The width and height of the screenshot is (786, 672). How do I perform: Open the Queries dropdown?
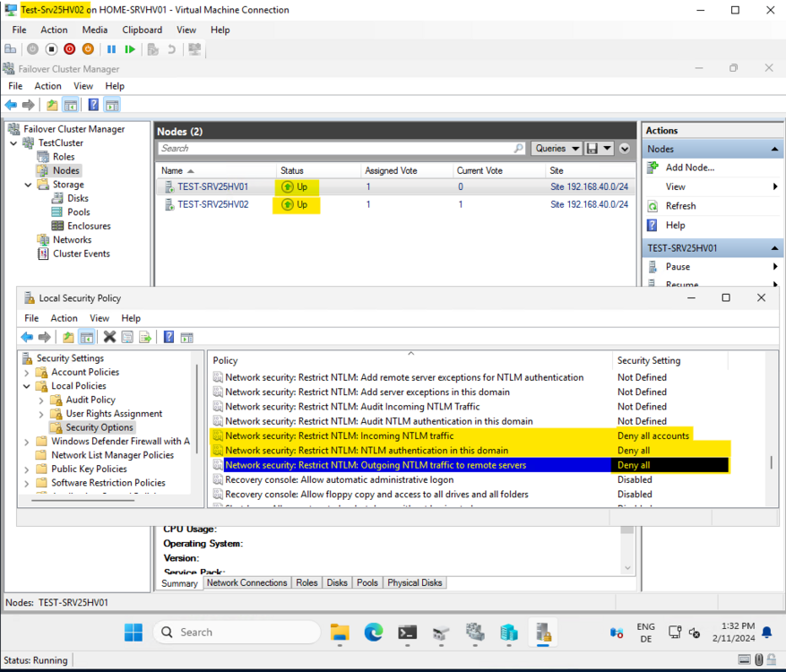click(x=555, y=149)
